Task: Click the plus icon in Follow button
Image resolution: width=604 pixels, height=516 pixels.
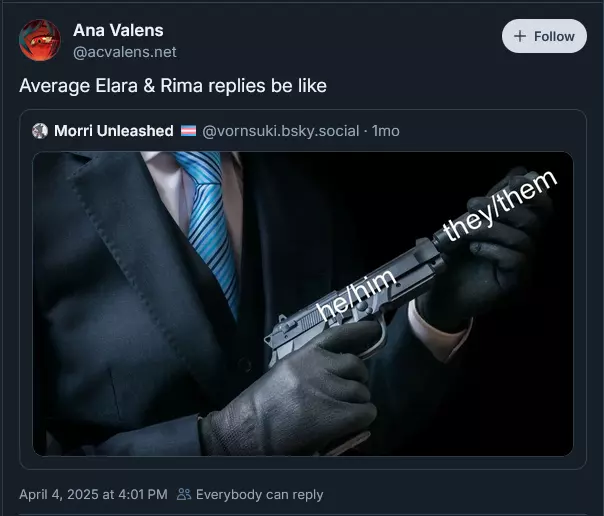Action: [x=520, y=36]
